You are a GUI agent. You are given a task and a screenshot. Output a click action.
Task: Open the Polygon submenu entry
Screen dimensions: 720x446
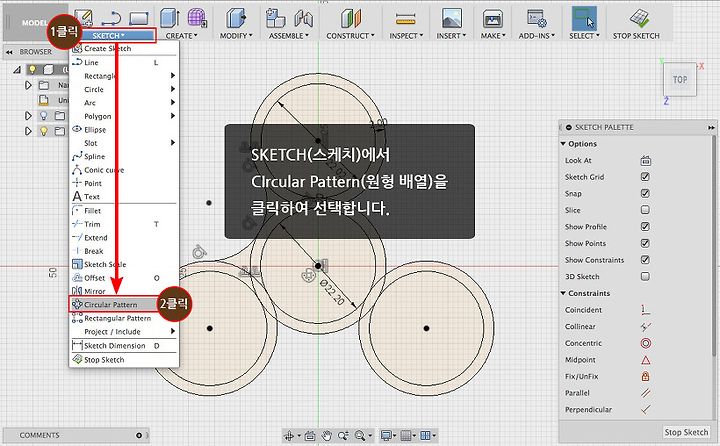pos(123,116)
